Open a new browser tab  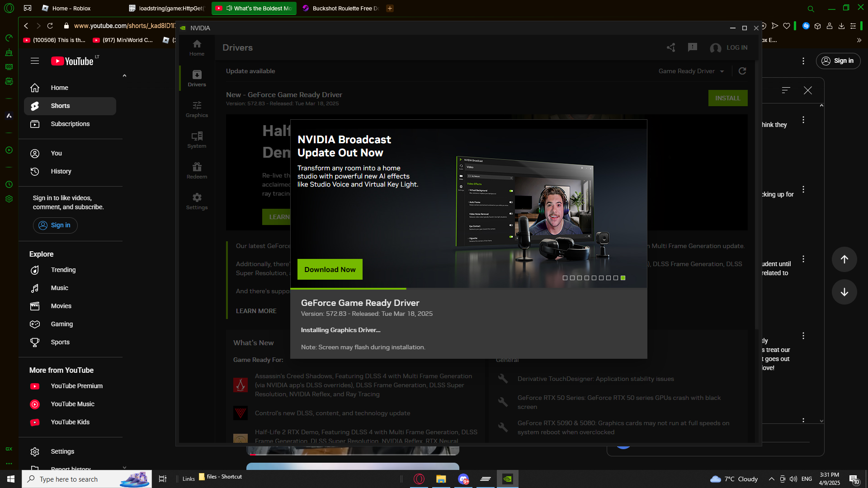tap(390, 8)
